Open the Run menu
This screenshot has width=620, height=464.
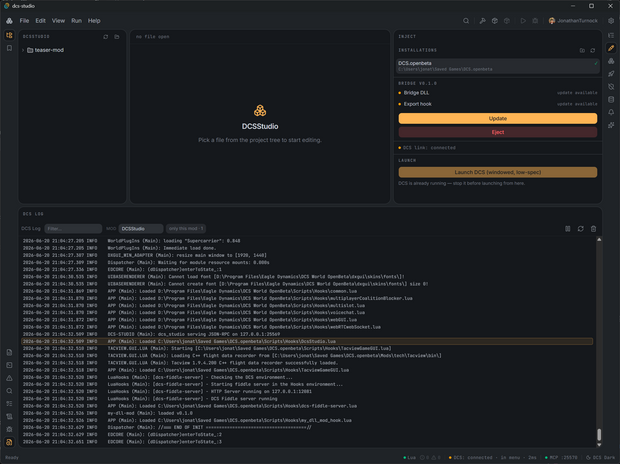tap(76, 21)
